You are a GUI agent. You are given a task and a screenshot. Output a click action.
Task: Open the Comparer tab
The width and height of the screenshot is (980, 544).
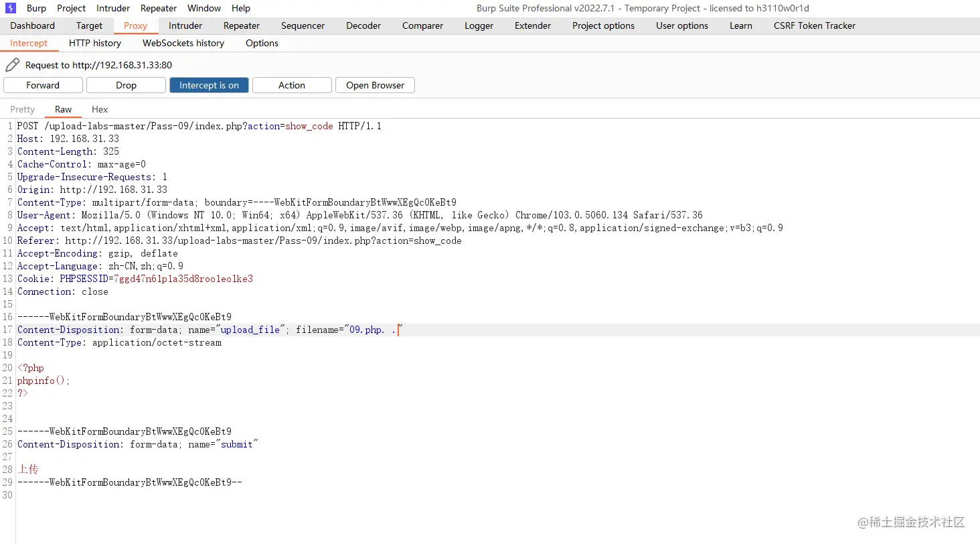(422, 25)
